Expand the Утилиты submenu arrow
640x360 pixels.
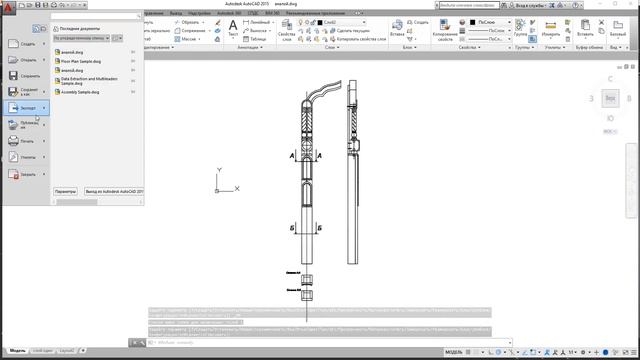[x=44, y=157]
